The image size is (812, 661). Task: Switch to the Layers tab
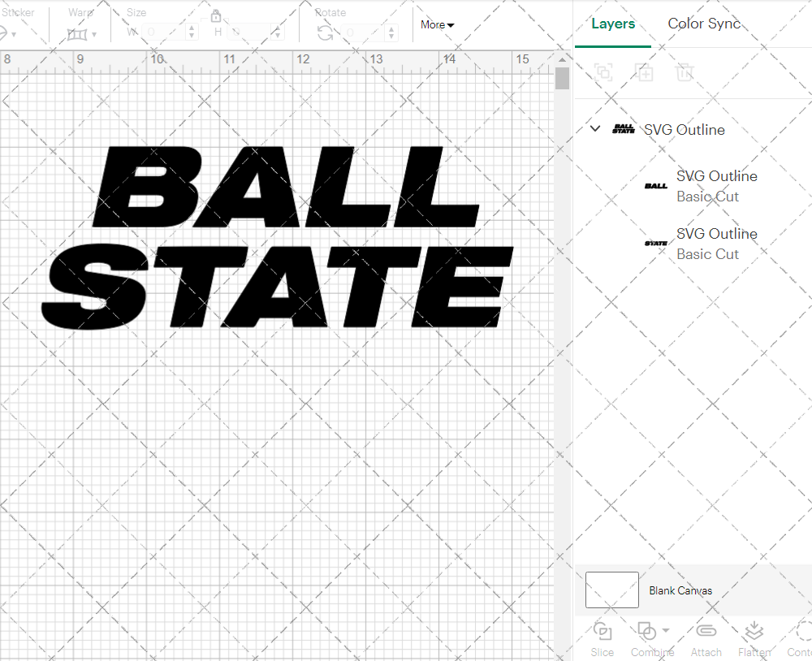pos(613,24)
